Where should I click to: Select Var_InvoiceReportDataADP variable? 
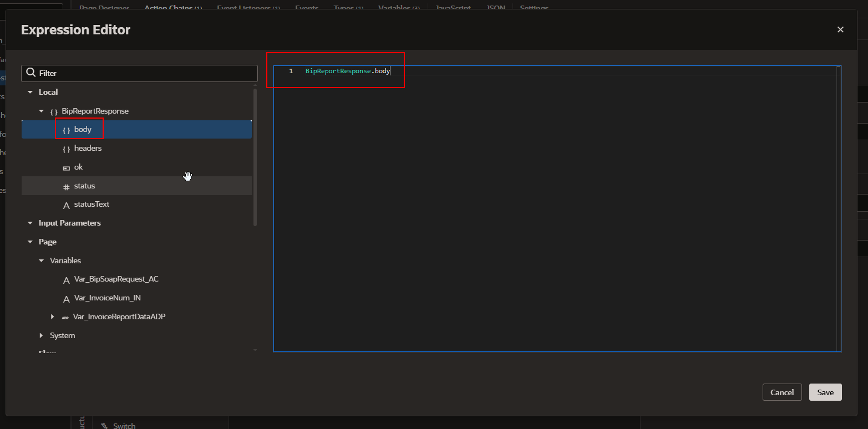click(x=119, y=316)
